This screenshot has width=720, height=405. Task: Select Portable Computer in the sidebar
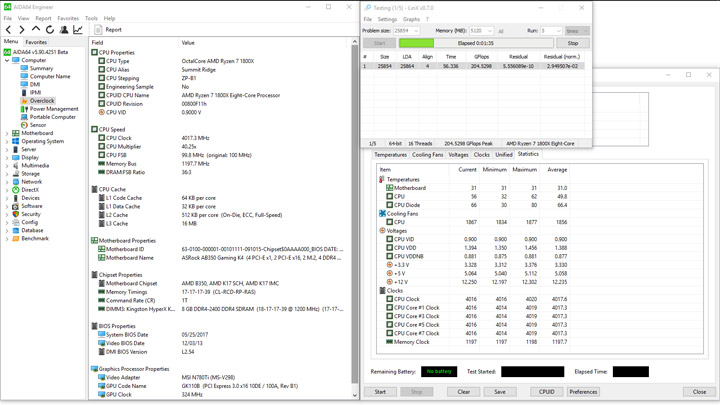[52, 117]
